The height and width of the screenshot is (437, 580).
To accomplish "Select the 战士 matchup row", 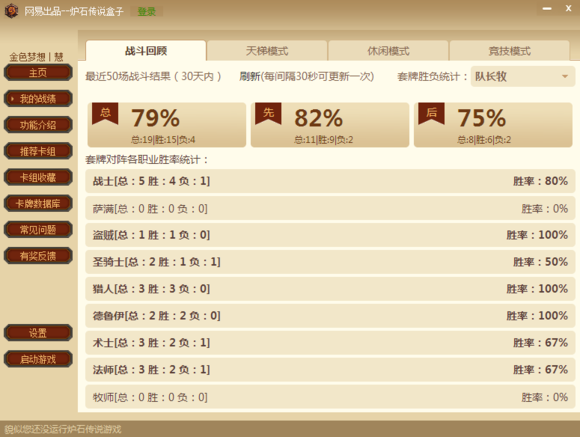I will [x=330, y=181].
